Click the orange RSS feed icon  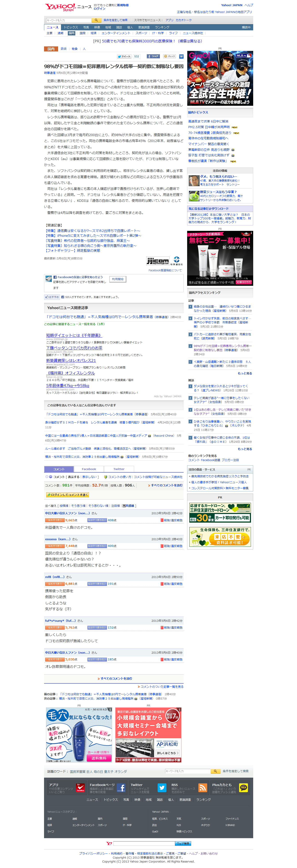(x=203, y=788)
